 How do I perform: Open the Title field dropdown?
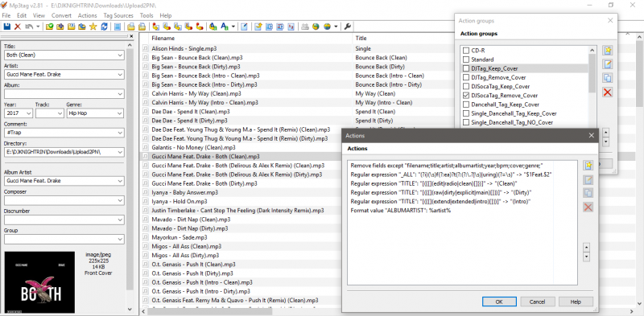120,55
